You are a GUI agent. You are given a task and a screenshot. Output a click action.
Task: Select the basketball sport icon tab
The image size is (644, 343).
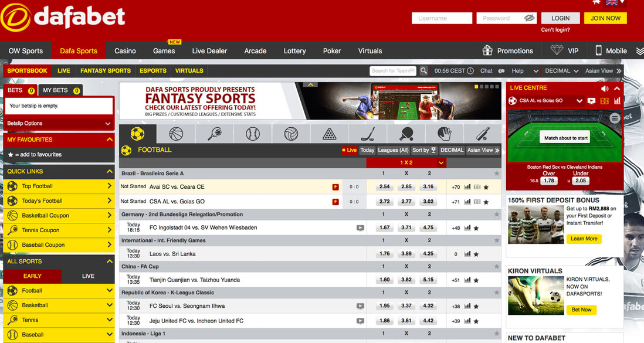[x=176, y=134]
